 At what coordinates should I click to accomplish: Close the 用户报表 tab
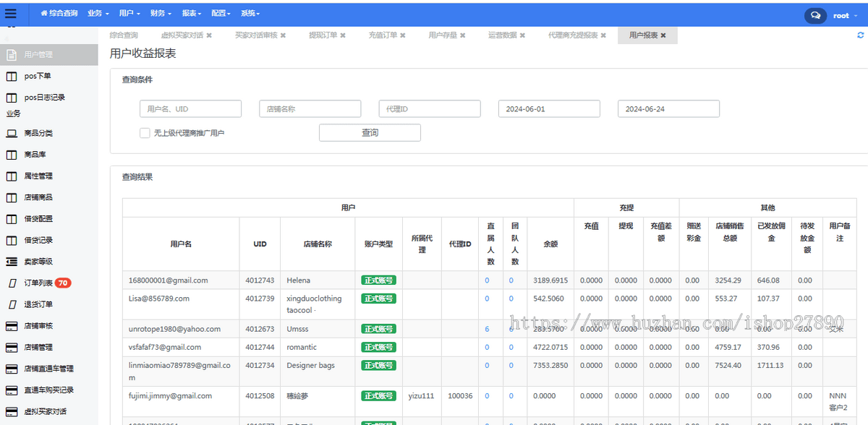663,35
